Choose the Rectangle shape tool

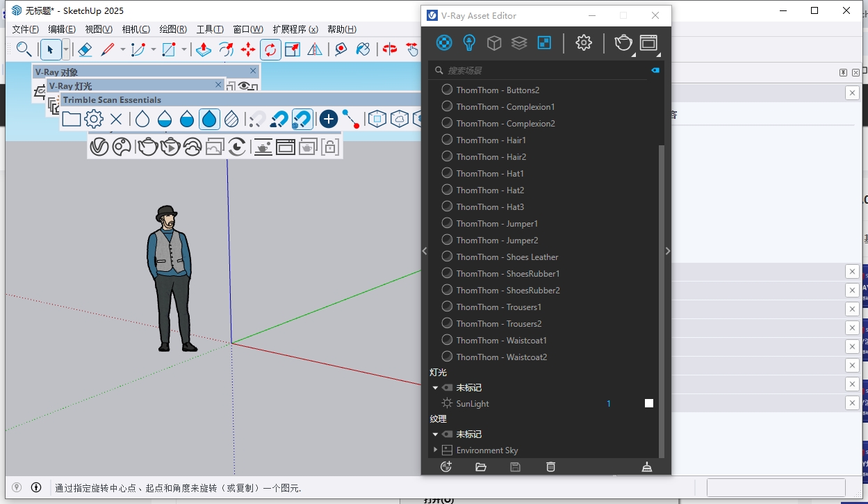click(168, 49)
